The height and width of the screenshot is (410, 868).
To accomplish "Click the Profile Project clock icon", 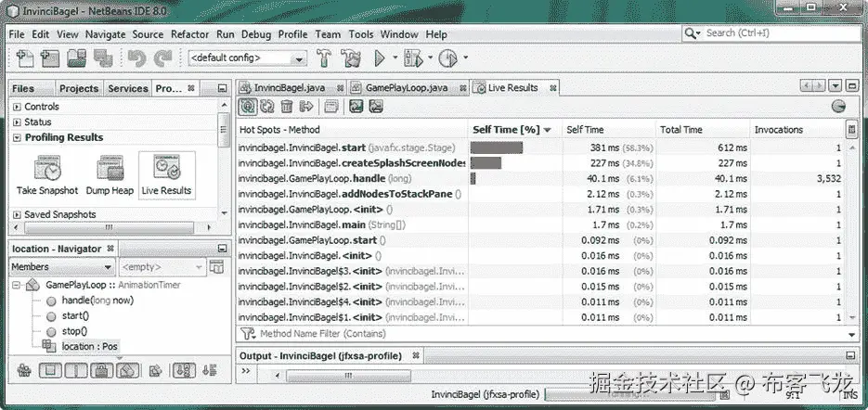I will click(x=447, y=58).
